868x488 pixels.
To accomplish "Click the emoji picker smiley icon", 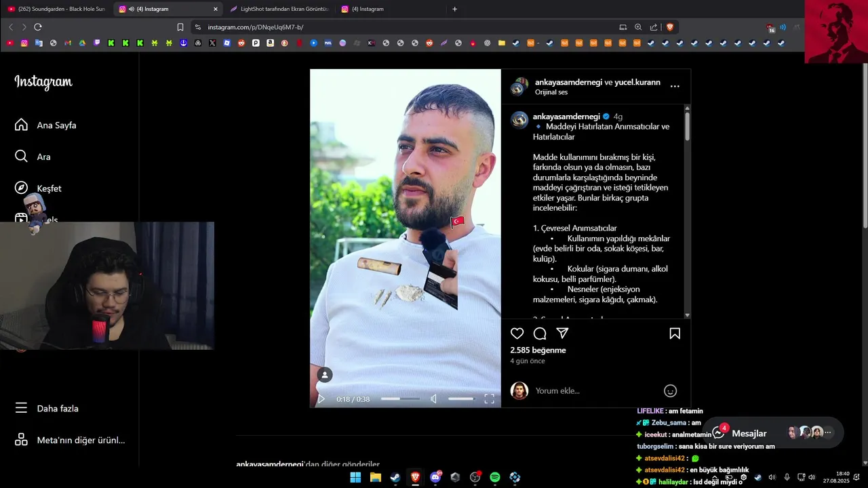I will [x=670, y=390].
